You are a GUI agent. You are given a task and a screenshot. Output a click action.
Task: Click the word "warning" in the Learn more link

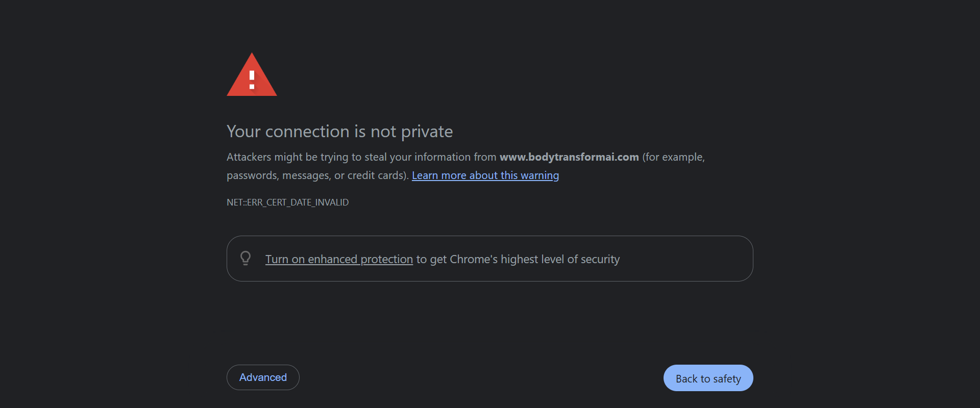[540, 175]
